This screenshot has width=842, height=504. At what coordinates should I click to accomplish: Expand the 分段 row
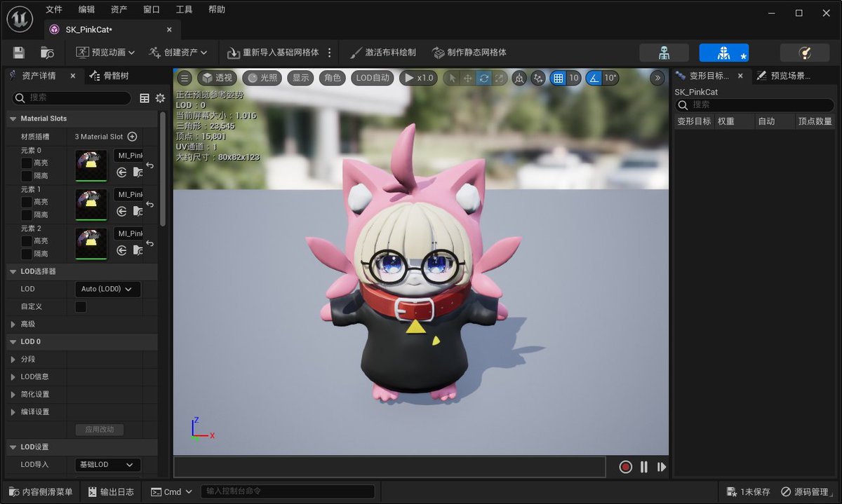[x=13, y=359]
